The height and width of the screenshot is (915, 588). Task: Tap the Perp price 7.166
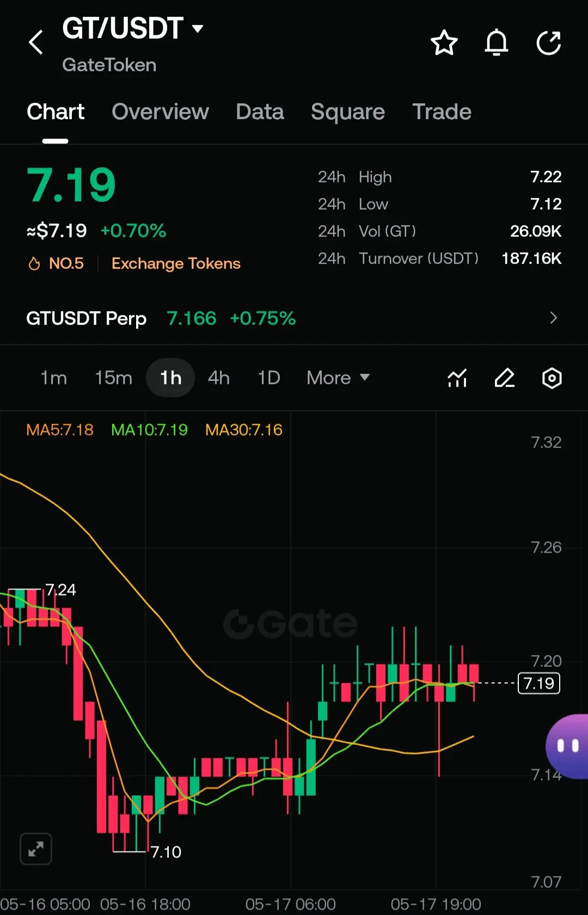pos(192,318)
